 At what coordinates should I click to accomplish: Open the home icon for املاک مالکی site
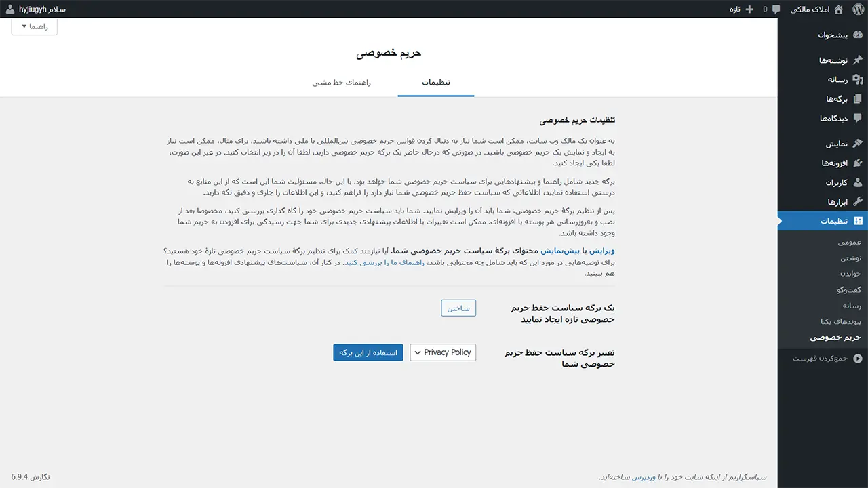[839, 9]
